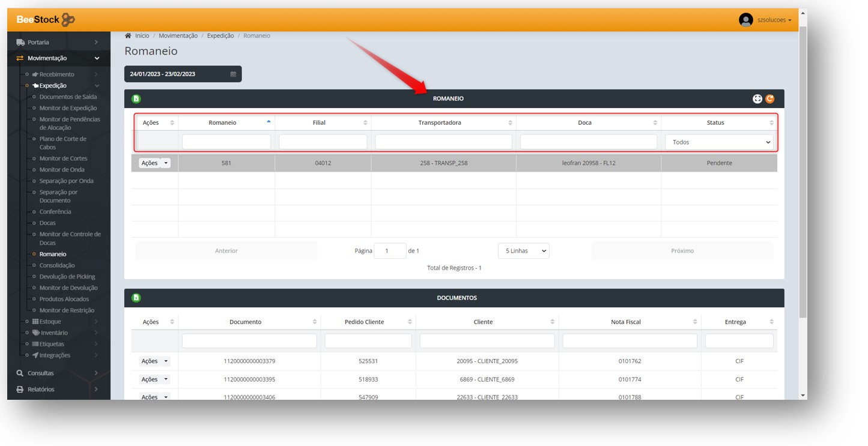Open the calendar icon in date range field
Image resolution: width=868 pixels, height=446 pixels.
pos(233,74)
